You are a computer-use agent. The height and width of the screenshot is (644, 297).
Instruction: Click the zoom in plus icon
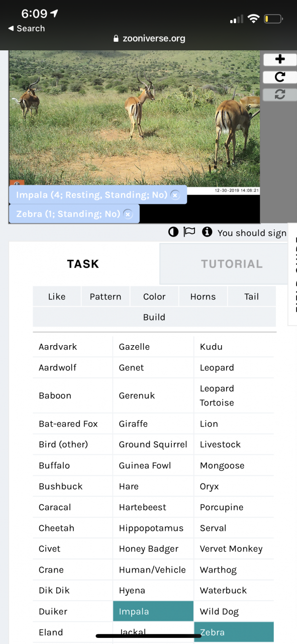(x=280, y=59)
